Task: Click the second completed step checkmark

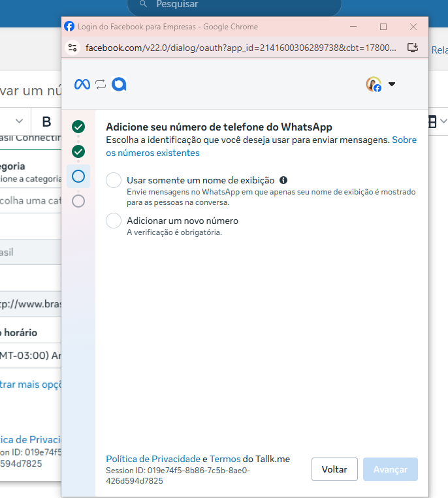Action: pyautogui.click(x=78, y=151)
